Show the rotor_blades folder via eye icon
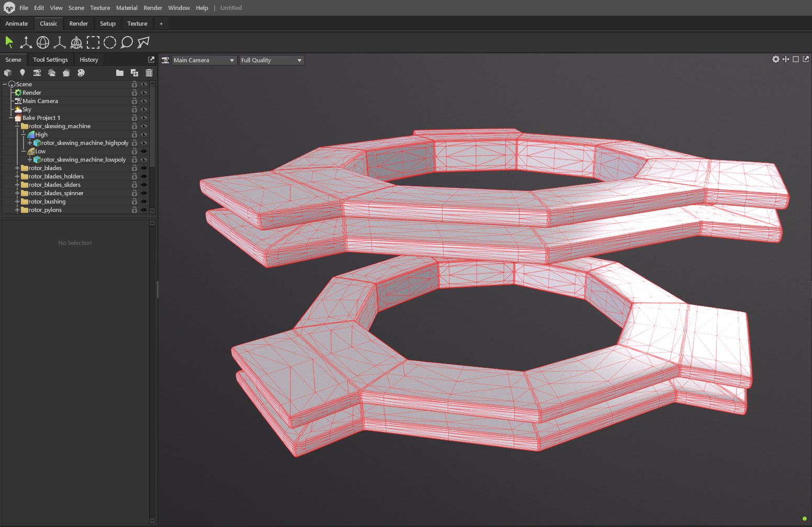812x527 pixels. pyautogui.click(x=144, y=168)
